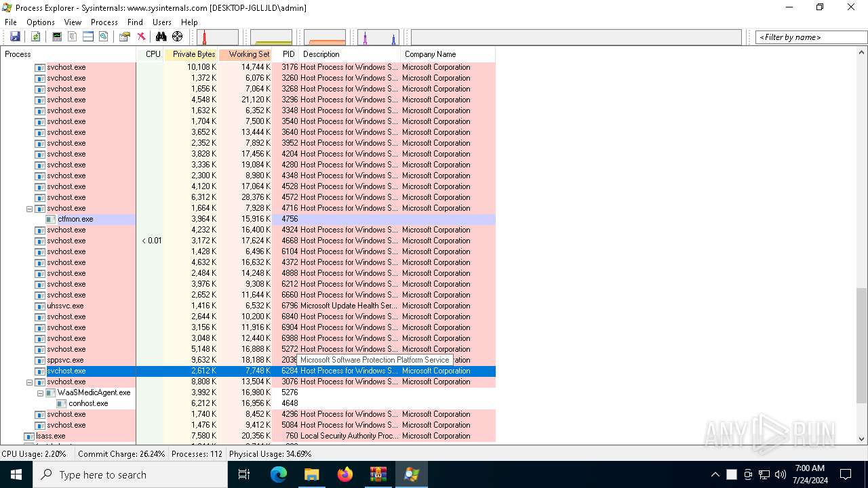Open the Find menu
This screenshot has width=868, height=488.
pos(135,22)
